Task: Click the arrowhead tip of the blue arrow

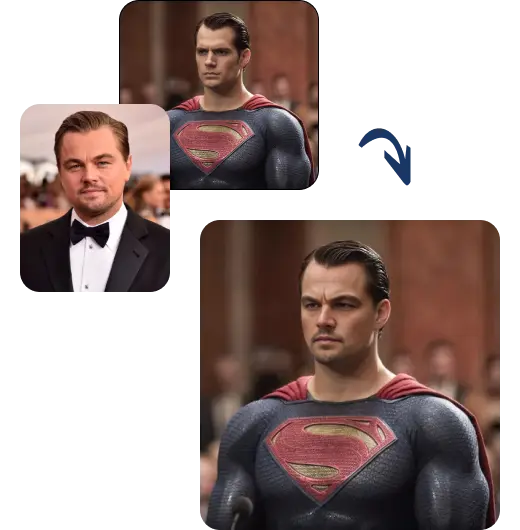Action: 407,179
